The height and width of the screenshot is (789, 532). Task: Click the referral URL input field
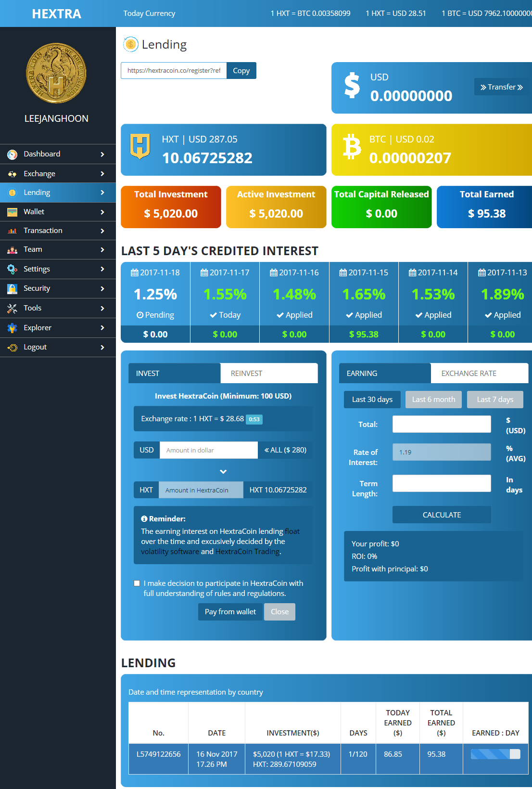(x=174, y=71)
